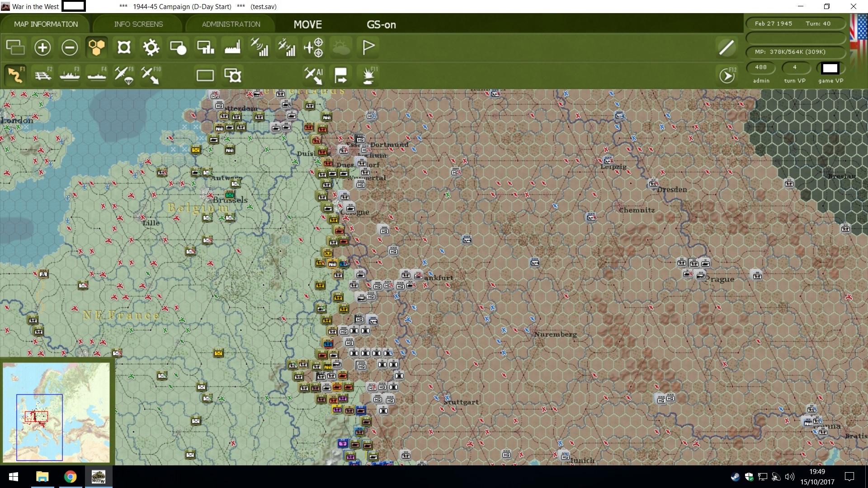Select Move mode F1
The image size is (868, 488).
coord(15,75)
